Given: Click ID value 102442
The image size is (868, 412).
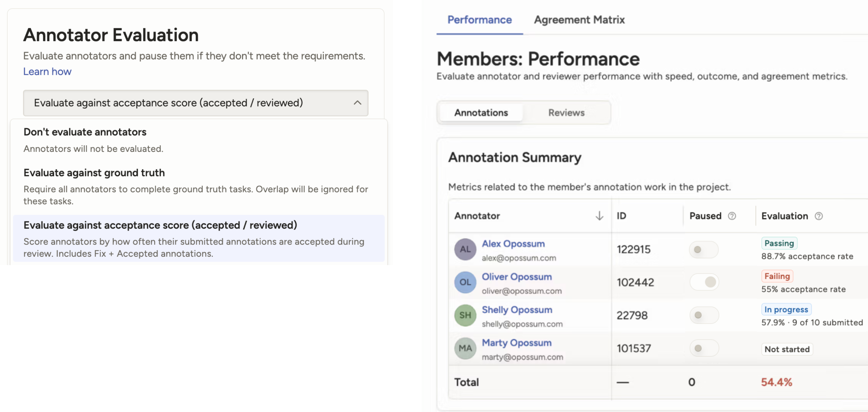Looking at the screenshot, I should point(635,282).
